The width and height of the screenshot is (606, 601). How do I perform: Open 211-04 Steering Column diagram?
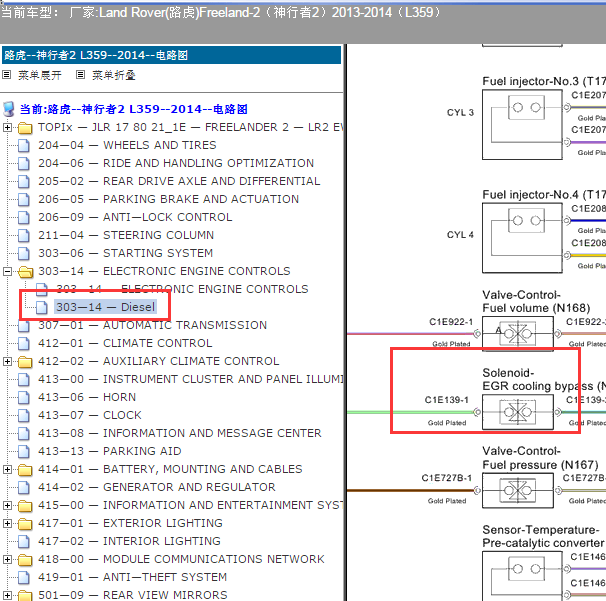126,235
